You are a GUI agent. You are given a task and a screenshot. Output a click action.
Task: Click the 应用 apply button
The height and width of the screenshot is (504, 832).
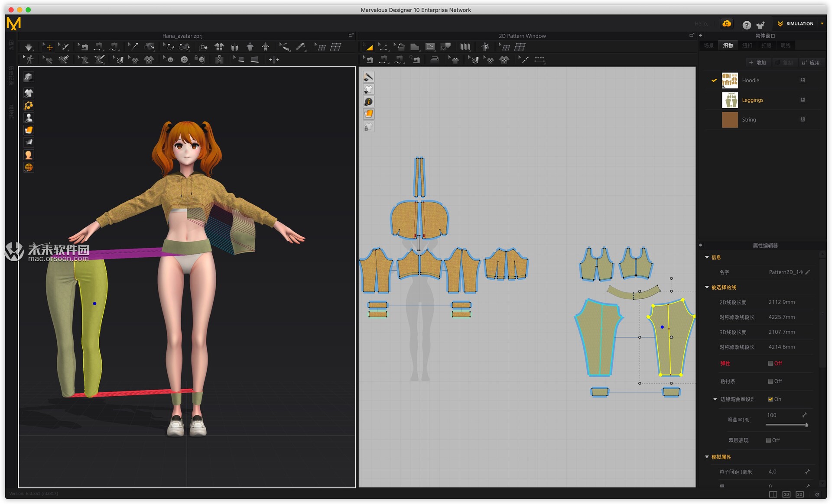tap(811, 63)
